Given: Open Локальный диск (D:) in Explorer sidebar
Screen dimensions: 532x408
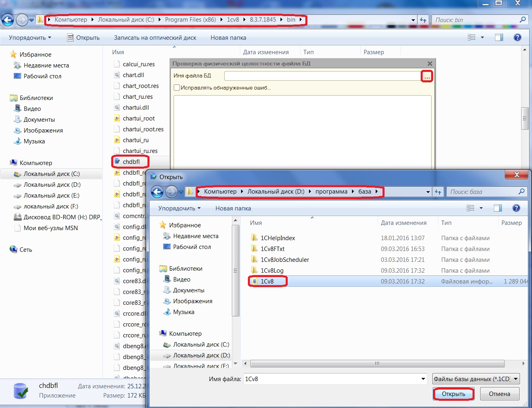Looking at the screenshot, I should coord(47,184).
